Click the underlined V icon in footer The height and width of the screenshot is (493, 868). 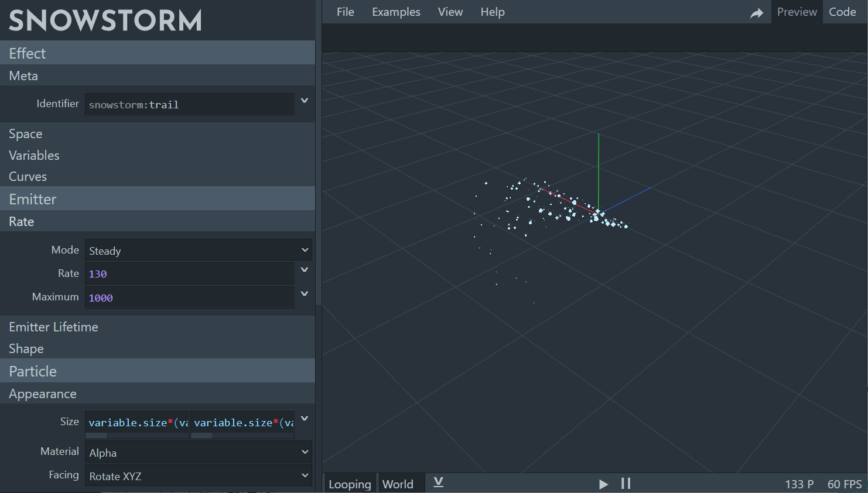[438, 482]
